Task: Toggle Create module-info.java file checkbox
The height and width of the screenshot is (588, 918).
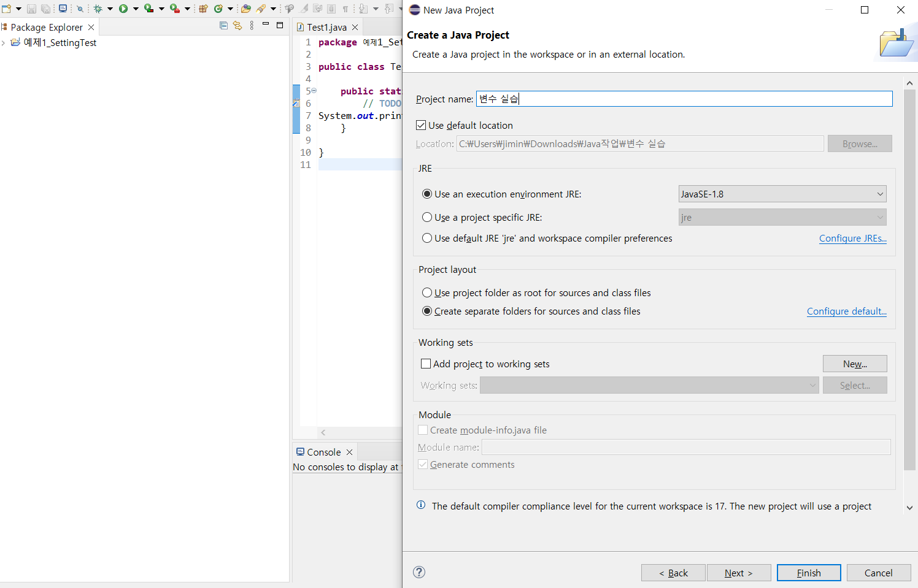Action: pos(423,430)
